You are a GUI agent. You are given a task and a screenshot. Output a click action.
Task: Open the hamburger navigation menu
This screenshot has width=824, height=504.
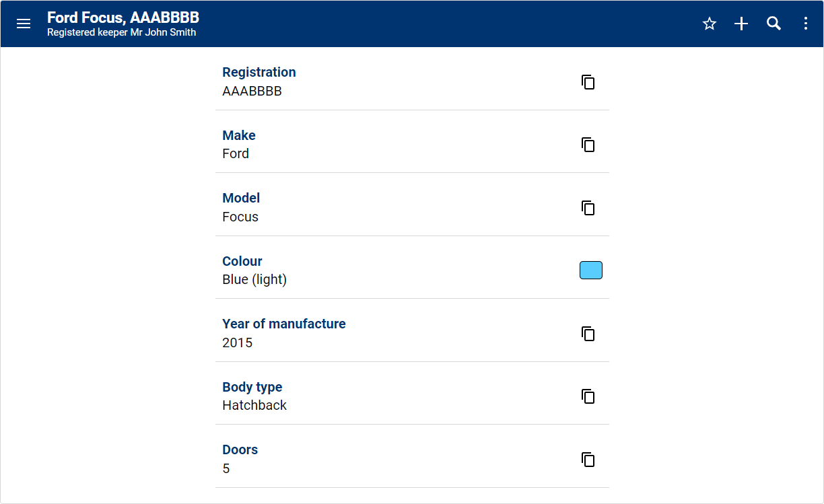tap(24, 24)
